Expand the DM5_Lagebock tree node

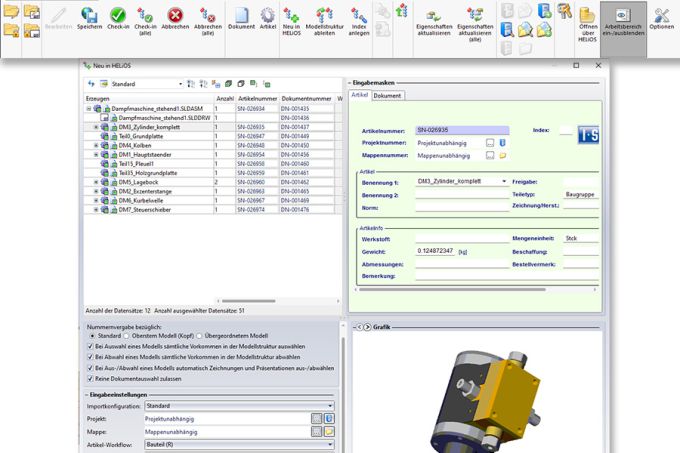click(96, 182)
